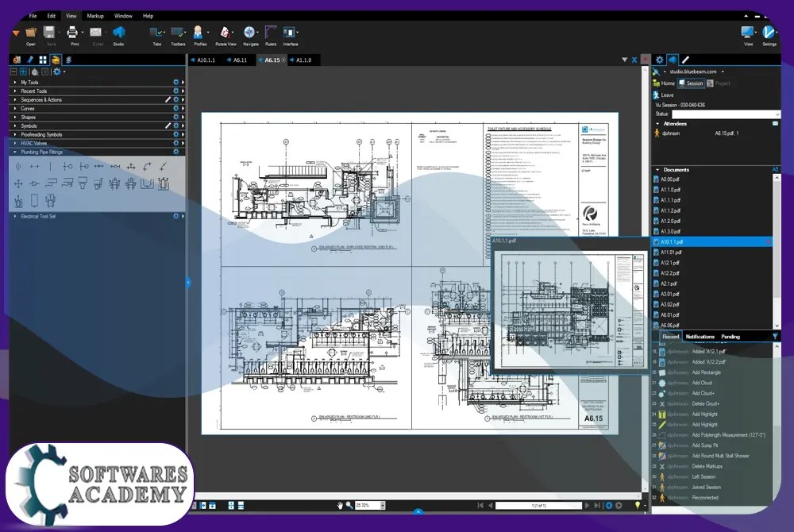Click Leave to exit the Vu Session
794x532 pixels.
pos(666,95)
